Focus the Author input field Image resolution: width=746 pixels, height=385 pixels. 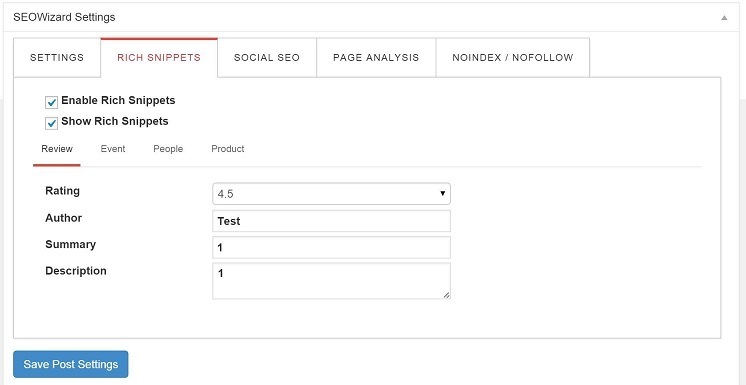click(331, 221)
